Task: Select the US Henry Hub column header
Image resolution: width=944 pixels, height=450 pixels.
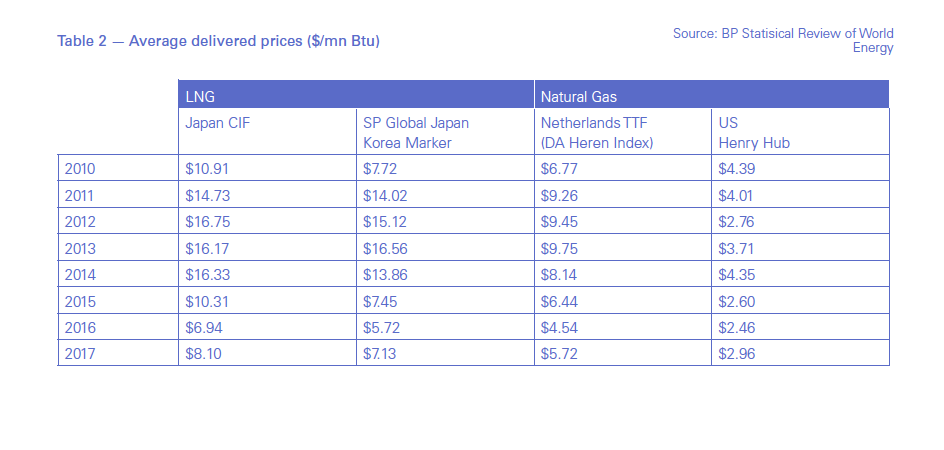Action: pyautogui.click(x=753, y=132)
